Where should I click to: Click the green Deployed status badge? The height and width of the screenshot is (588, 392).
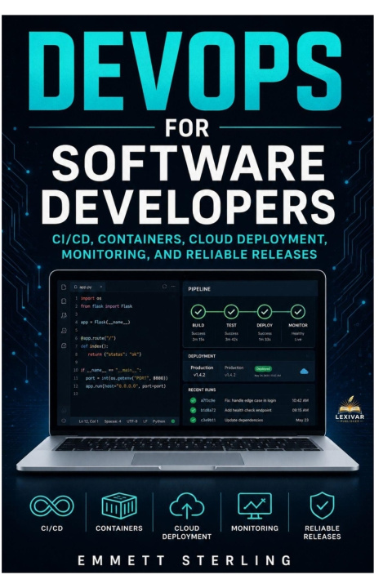(x=263, y=368)
